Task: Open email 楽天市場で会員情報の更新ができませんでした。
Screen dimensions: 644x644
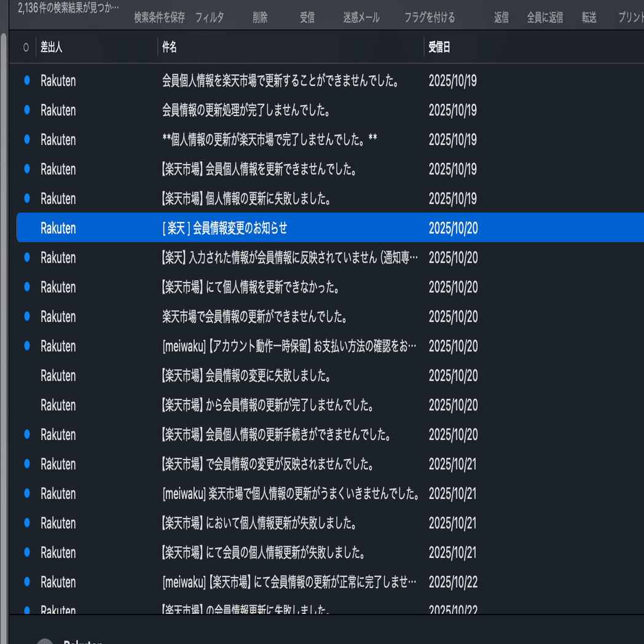Action: coord(330,316)
